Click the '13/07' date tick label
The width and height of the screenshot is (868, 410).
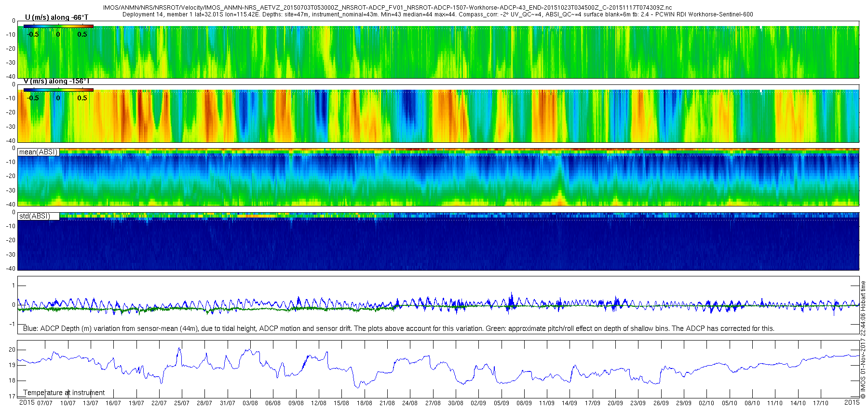click(90, 403)
